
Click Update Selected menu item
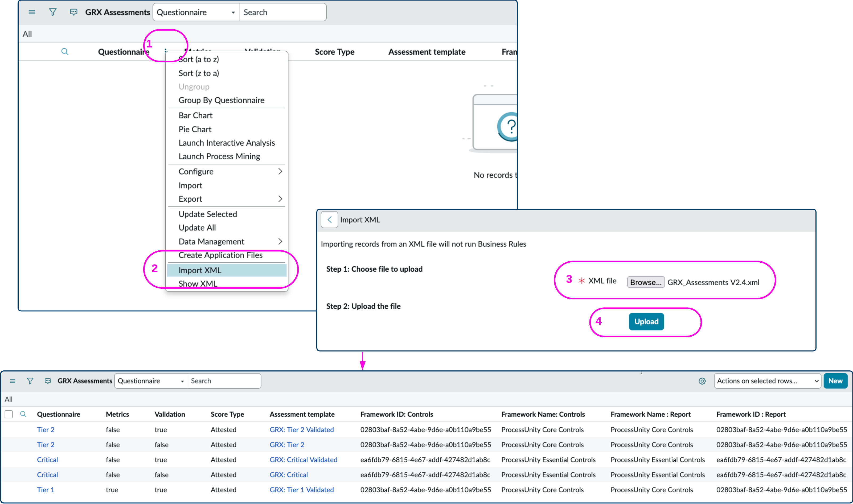(x=208, y=214)
